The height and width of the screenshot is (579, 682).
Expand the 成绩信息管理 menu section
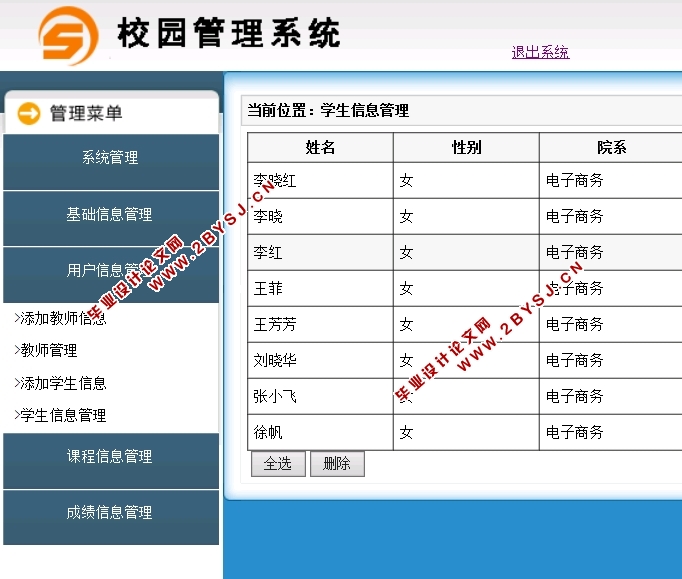(x=110, y=512)
